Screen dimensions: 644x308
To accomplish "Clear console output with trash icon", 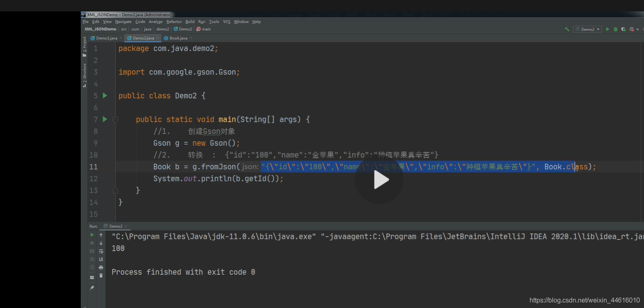I will pyautogui.click(x=101, y=275).
